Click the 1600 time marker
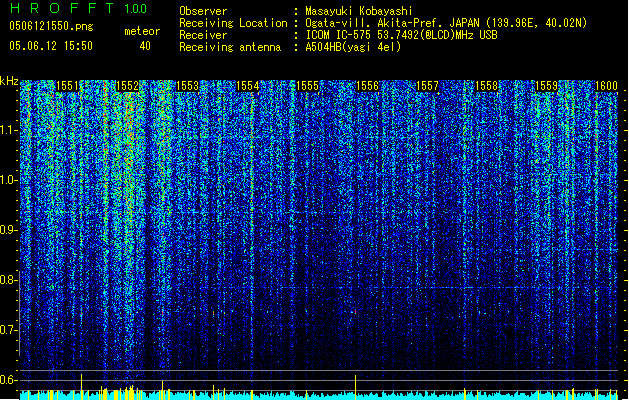629x400 pixels. pos(606,86)
